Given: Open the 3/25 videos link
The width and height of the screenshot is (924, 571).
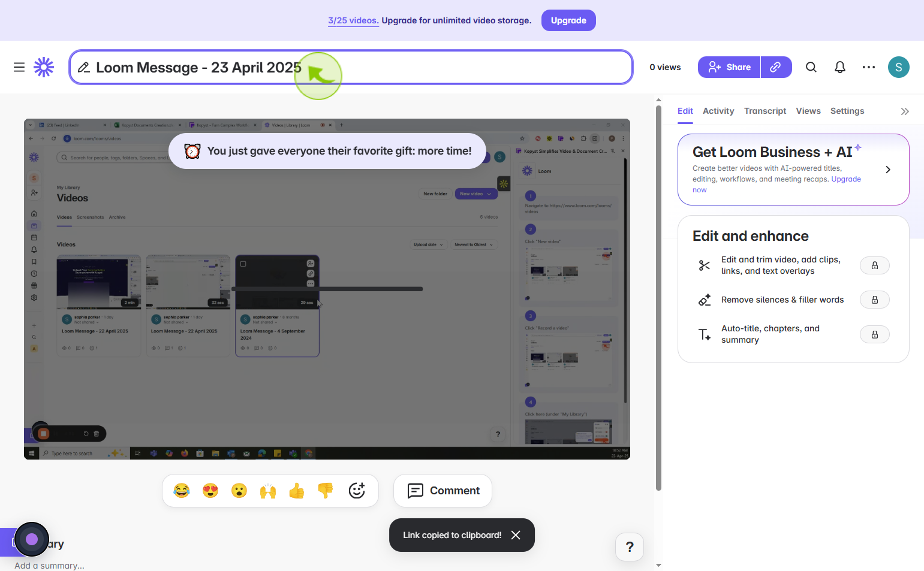Looking at the screenshot, I should [353, 20].
